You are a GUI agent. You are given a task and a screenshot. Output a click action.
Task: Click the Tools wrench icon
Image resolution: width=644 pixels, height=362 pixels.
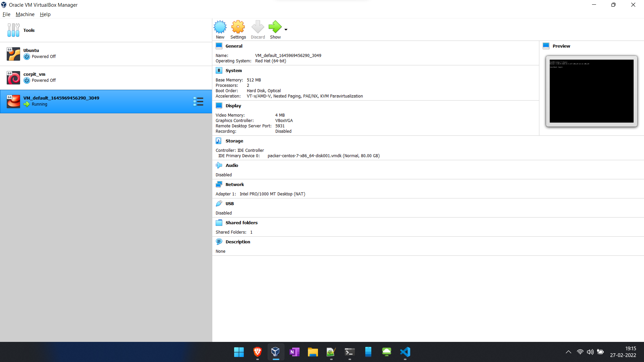click(13, 30)
